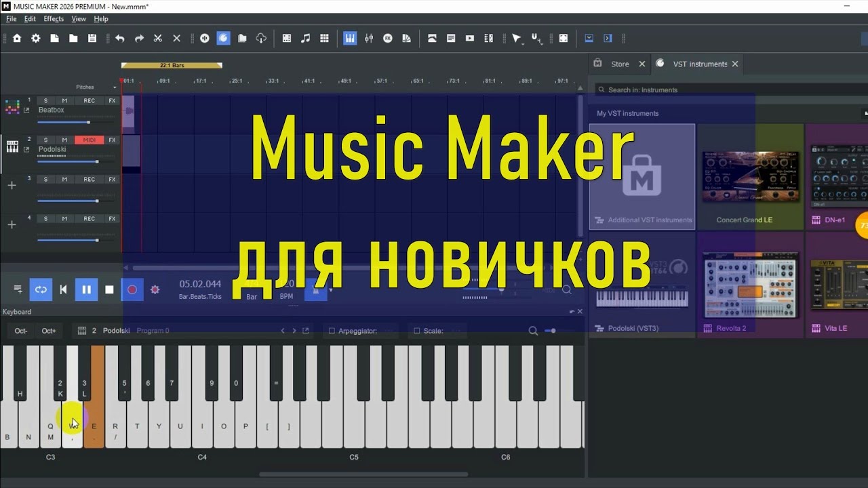Select Revolta 2 instrument thumbnail
Screen dimensions: 868x488
tap(750, 285)
